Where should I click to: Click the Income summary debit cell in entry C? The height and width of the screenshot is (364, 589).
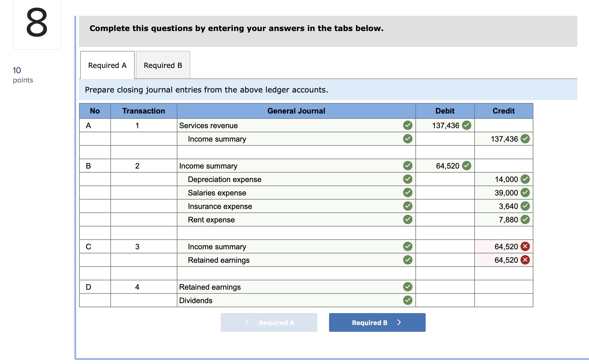[445, 246]
